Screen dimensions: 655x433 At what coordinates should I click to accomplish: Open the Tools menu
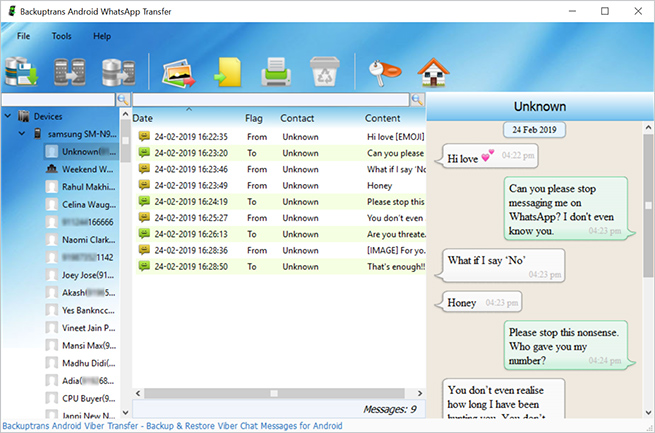click(61, 36)
